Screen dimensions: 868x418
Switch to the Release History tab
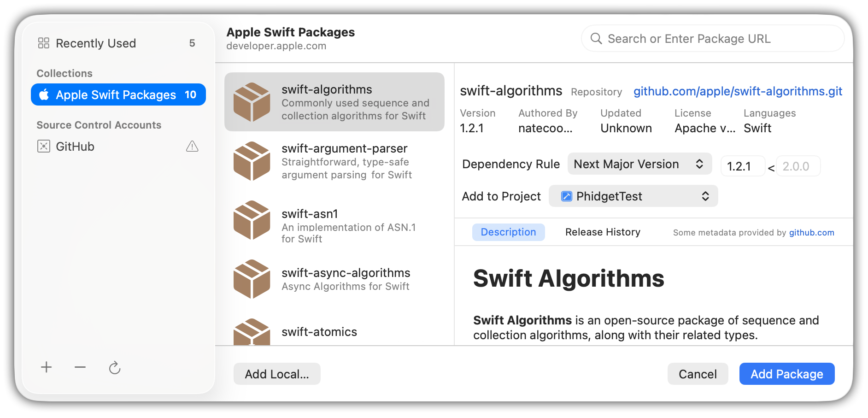[x=603, y=232]
